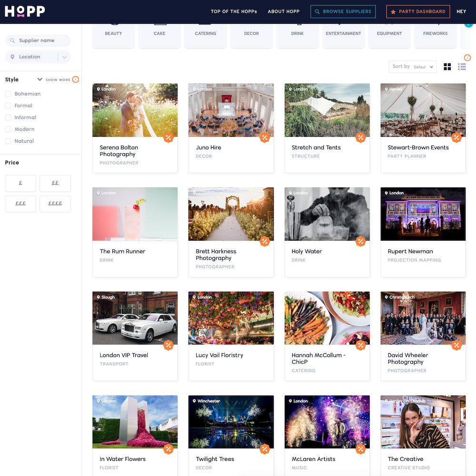476x476 pixels.
Task: Click discount badge on Juno Hire card
Action: (x=264, y=138)
